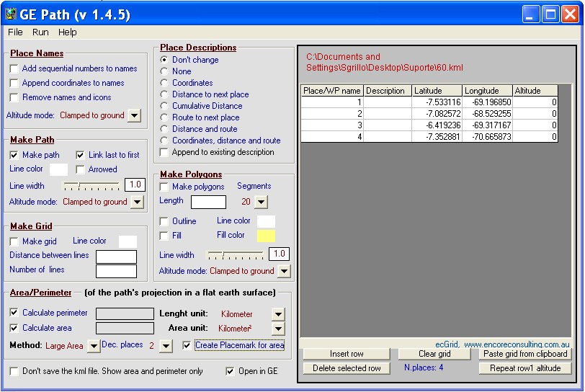Click Paste grid from clipboard button
This screenshot has width=585, height=392.
[525, 354]
